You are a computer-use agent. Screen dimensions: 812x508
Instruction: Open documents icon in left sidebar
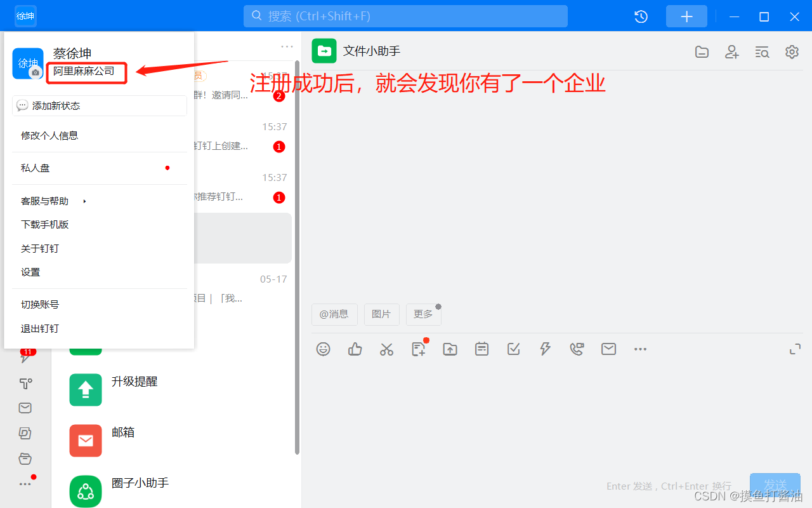click(25, 434)
